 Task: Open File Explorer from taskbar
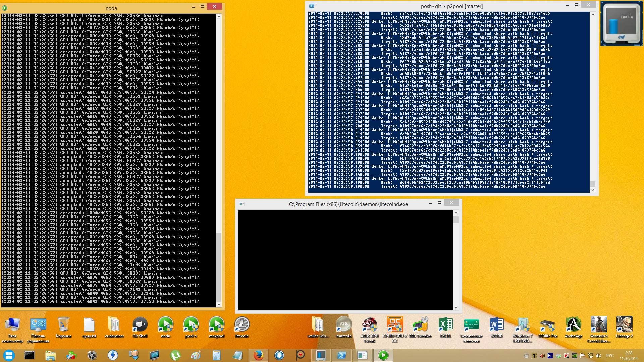[x=50, y=355]
